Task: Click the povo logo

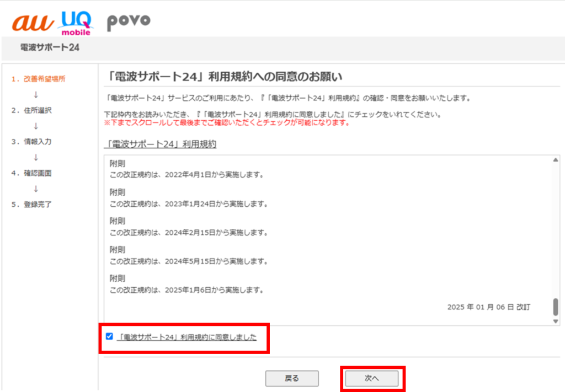Action: point(128,21)
